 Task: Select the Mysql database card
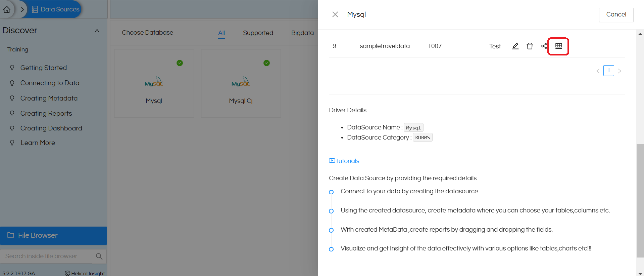(x=154, y=83)
